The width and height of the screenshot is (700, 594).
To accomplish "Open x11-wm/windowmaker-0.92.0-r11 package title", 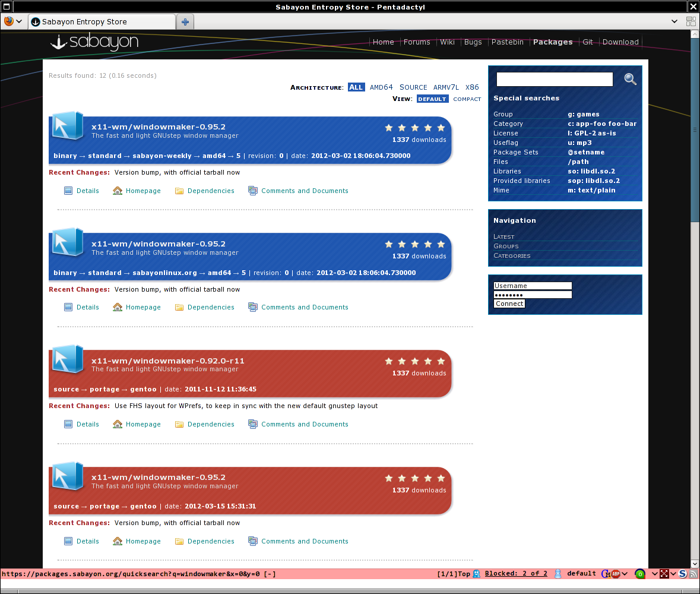I will tap(167, 361).
